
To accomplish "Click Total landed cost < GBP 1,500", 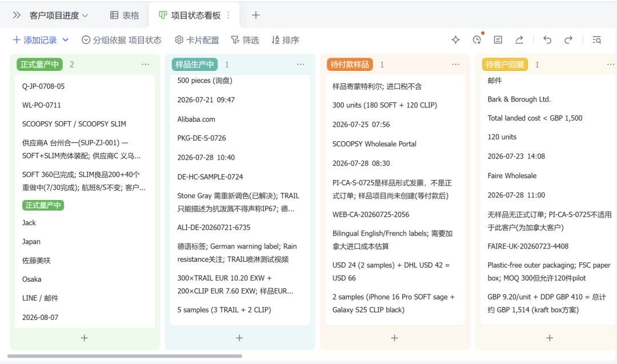I will (535, 118).
